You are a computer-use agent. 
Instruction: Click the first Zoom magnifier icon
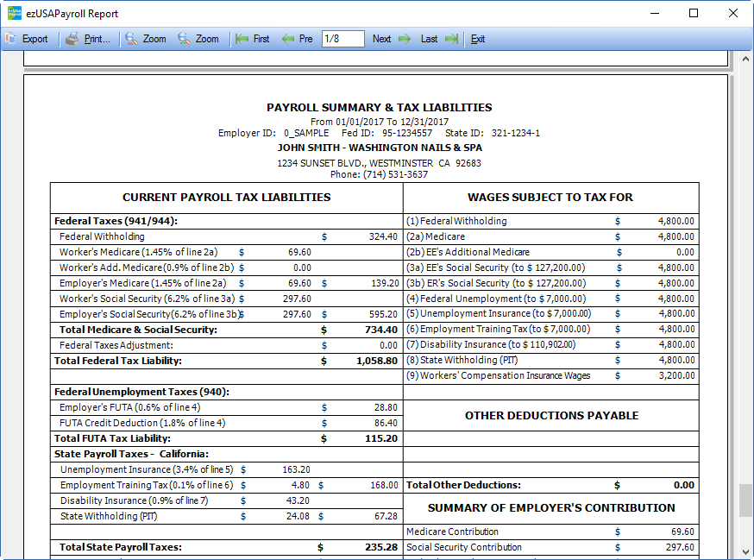tap(131, 39)
